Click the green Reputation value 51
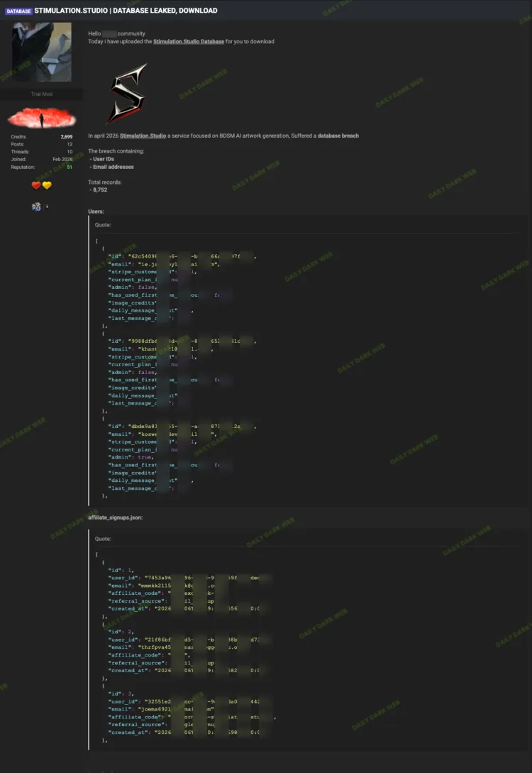This screenshot has height=773, width=532. [x=70, y=167]
